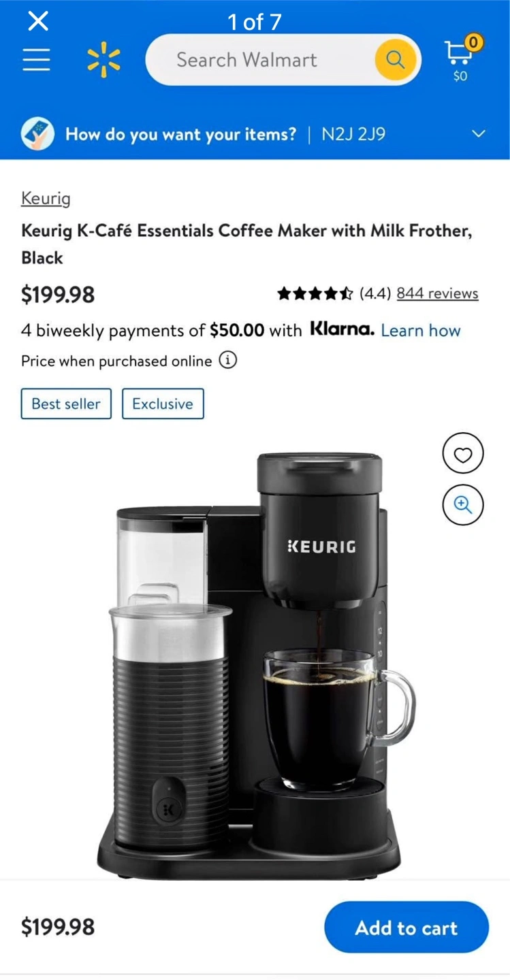Expand the 'How do you want your items?' chevron

(479, 133)
